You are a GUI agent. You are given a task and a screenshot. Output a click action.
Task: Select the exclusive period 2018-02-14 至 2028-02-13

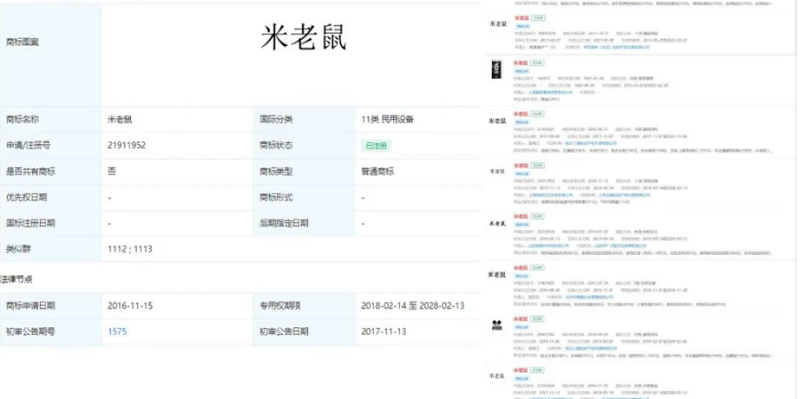tap(413, 306)
